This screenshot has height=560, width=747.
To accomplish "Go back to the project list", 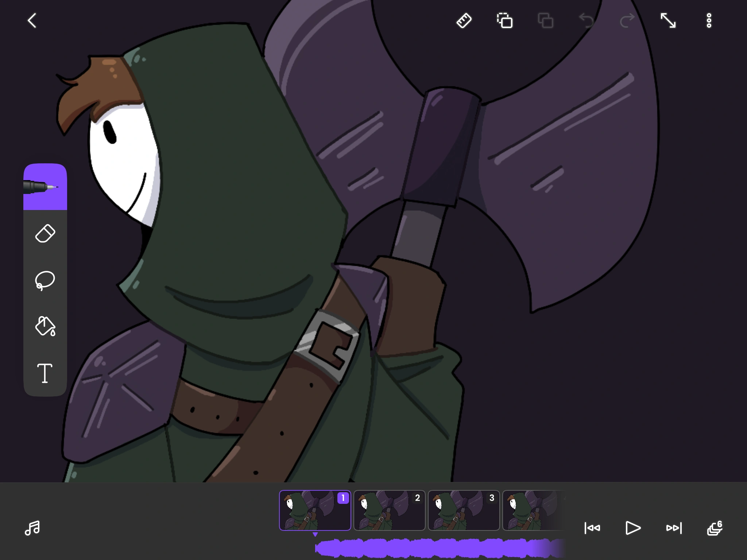I will (x=32, y=20).
